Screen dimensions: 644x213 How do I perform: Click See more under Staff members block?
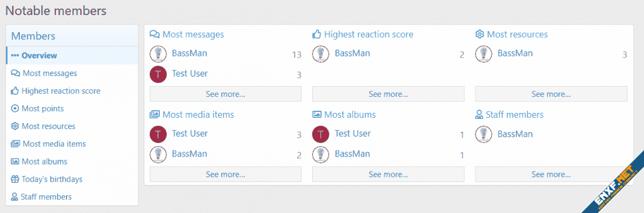click(x=551, y=174)
